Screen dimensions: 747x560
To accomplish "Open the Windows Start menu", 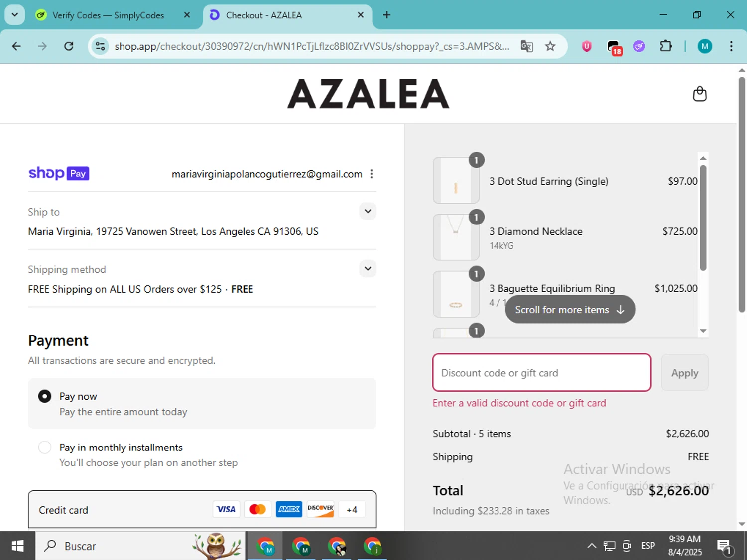I will (x=17, y=546).
